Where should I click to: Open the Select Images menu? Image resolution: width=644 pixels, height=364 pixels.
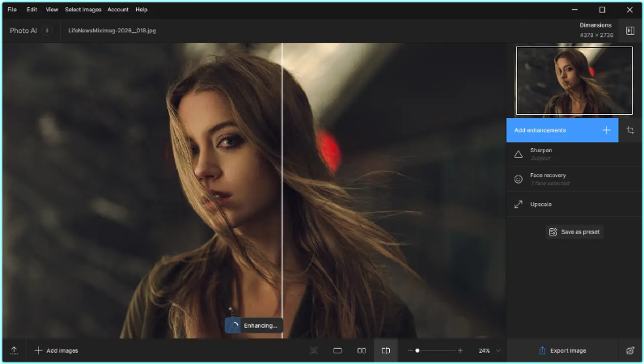pos(83,10)
